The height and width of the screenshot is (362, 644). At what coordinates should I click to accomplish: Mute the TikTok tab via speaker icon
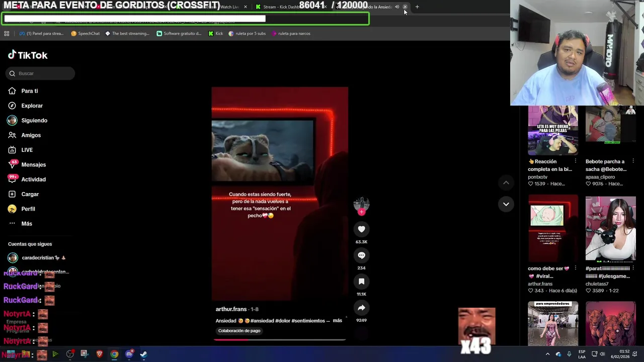[x=397, y=7]
